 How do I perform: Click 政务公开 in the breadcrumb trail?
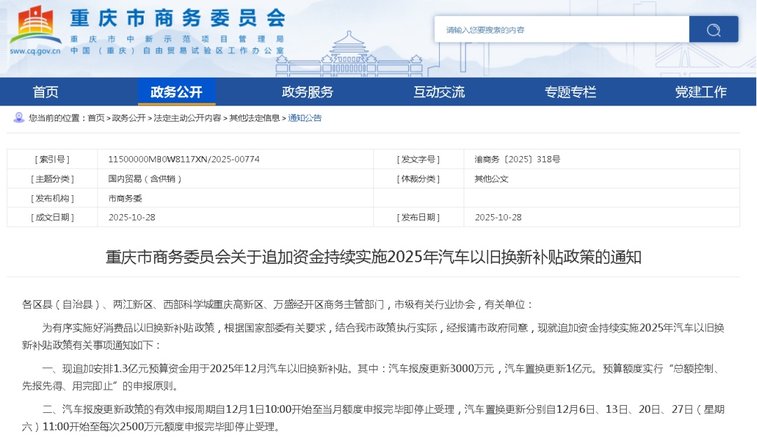point(128,118)
